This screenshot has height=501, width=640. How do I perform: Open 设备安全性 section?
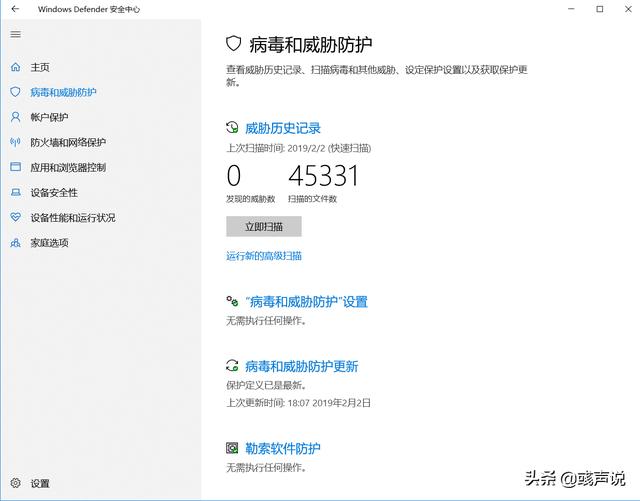point(54,193)
